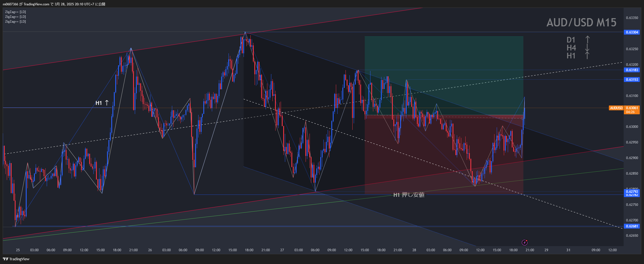Click the 0.63183 blue price label
The image size is (644, 264).
pos(632,70)
